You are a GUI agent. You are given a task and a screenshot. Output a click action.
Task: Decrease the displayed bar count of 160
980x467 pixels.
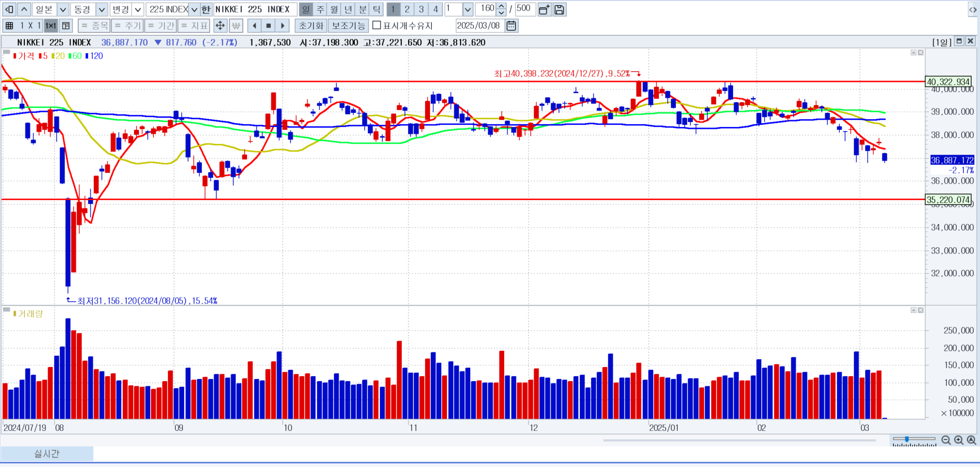coord(501,13)
